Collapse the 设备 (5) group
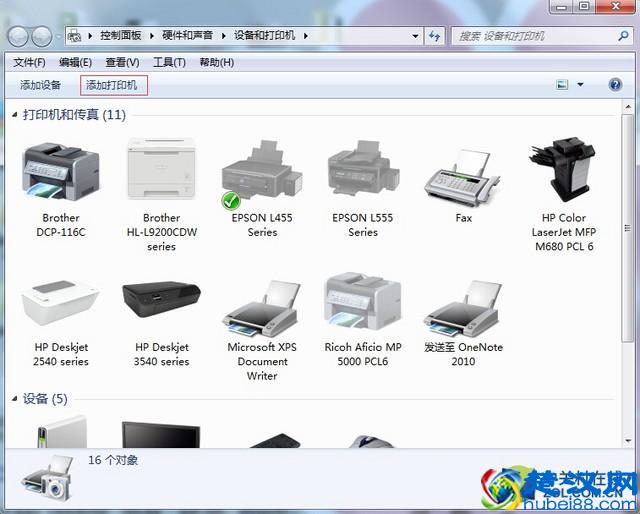This screenshot has height=514, width=640. click(15, 398)
